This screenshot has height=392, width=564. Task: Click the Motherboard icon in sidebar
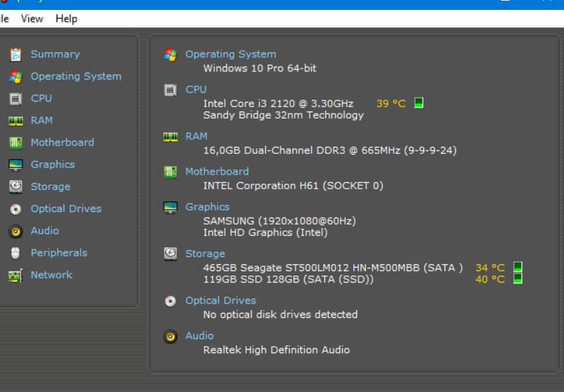tap(16, 143)
